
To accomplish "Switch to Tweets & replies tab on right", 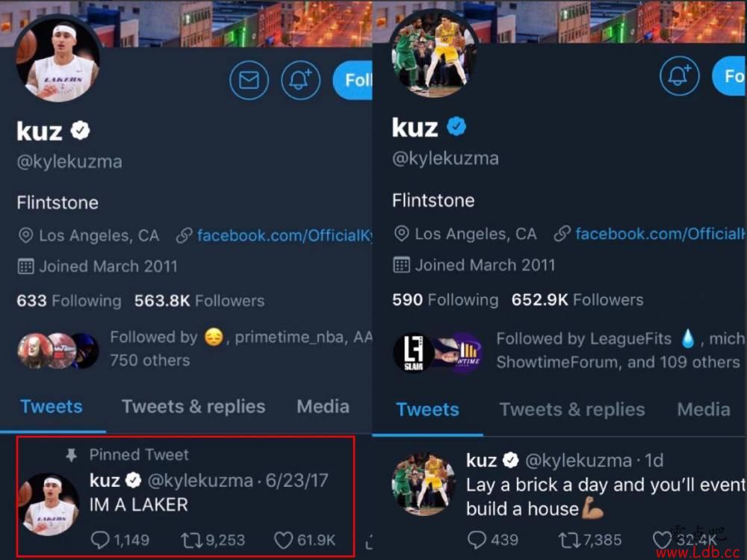I will click(x=572, y=409).
